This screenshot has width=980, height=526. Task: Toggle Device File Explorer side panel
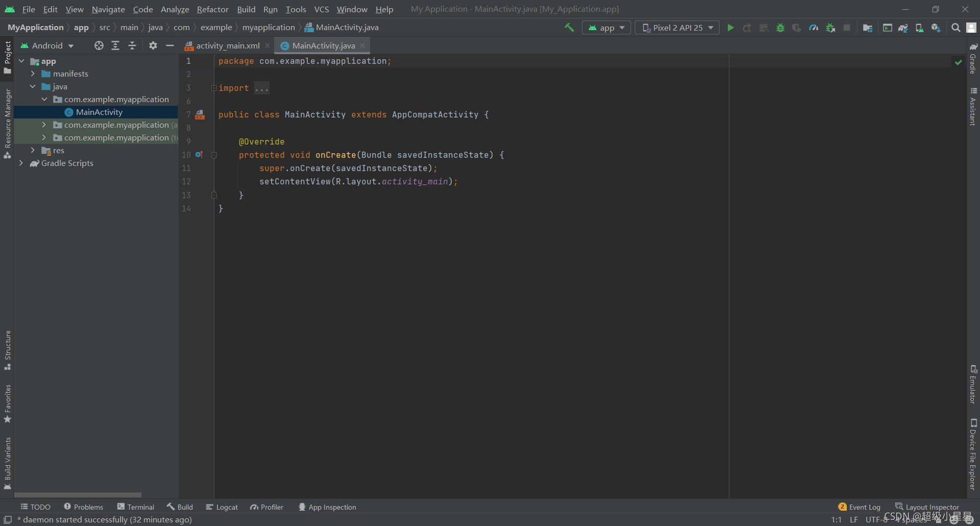coord(973,455)
